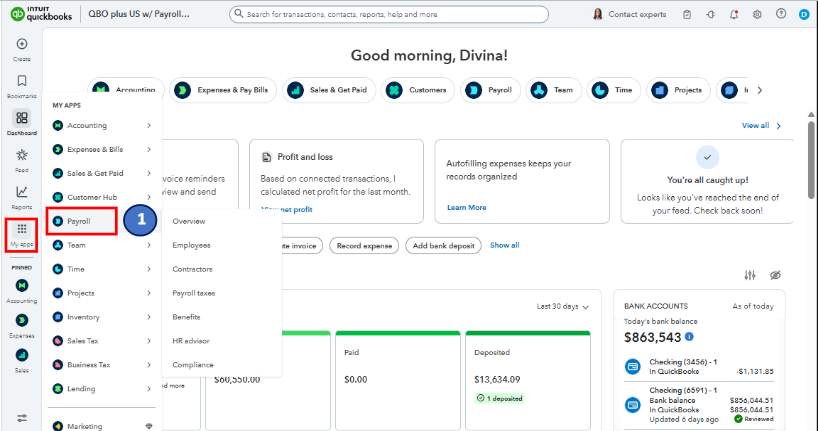Click the search transactions input field

405,15
